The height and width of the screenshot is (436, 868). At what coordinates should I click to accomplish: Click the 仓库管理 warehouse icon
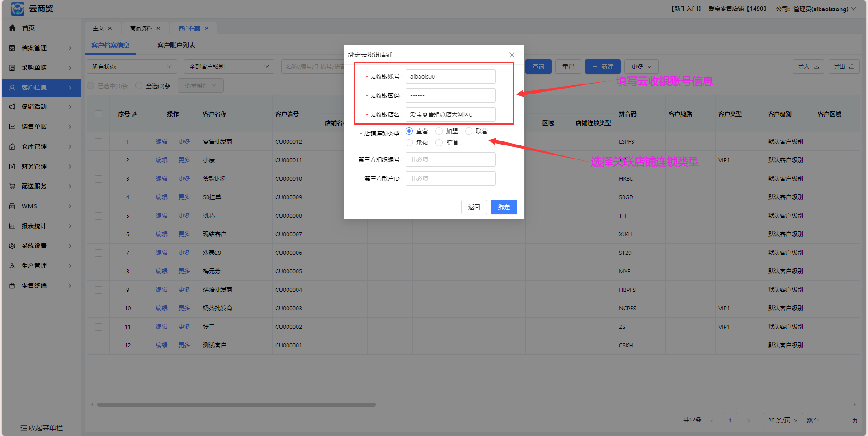(x=12, y=146)
